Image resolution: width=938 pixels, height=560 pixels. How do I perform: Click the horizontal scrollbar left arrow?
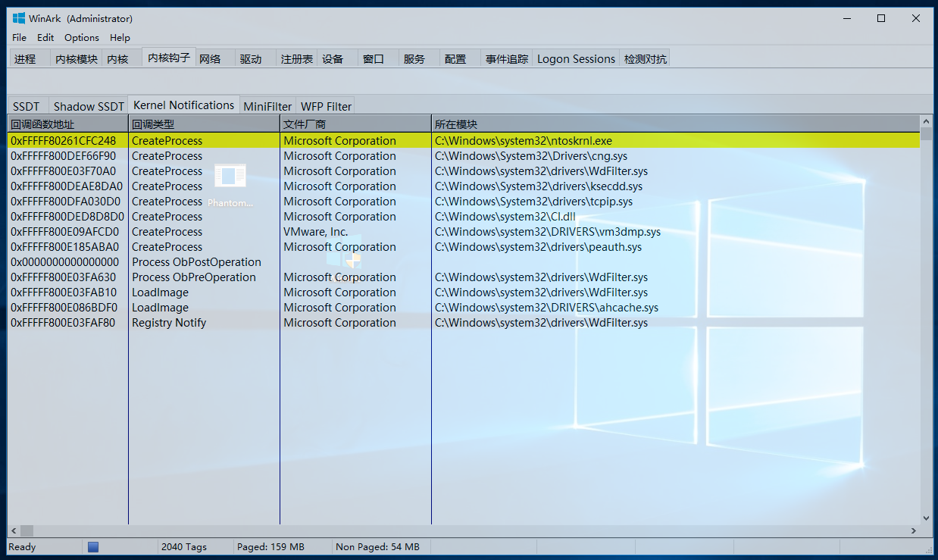(14, 530)
